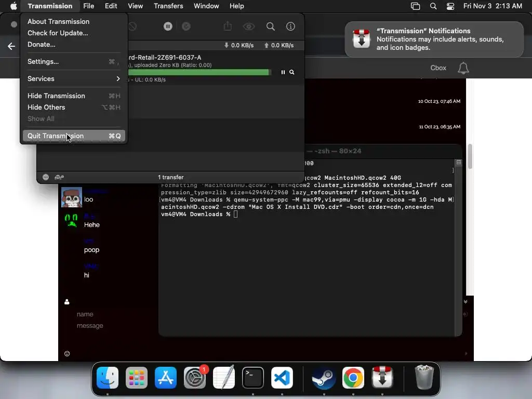Open the action menu ellipsis in status bar

coord(46,177)
